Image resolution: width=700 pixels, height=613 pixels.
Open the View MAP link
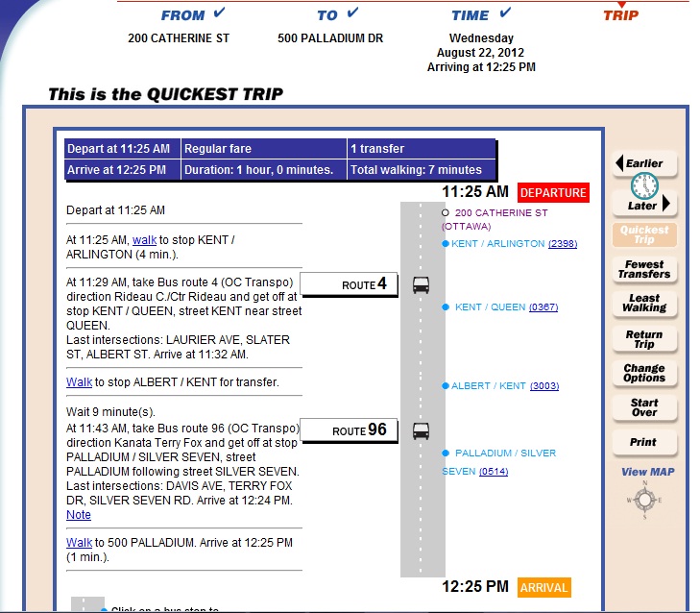[x=647, y=472]
